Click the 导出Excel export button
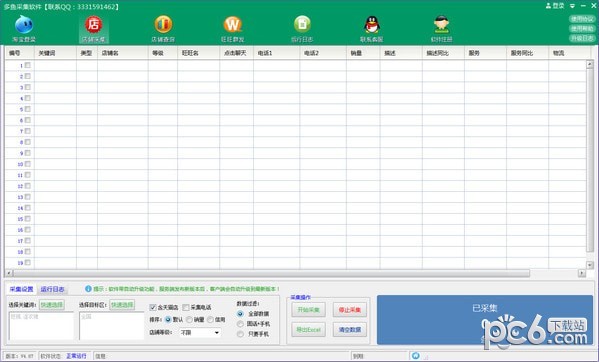Image resolution: width=599 pixels, height=362 pixels. click(309, 330)
